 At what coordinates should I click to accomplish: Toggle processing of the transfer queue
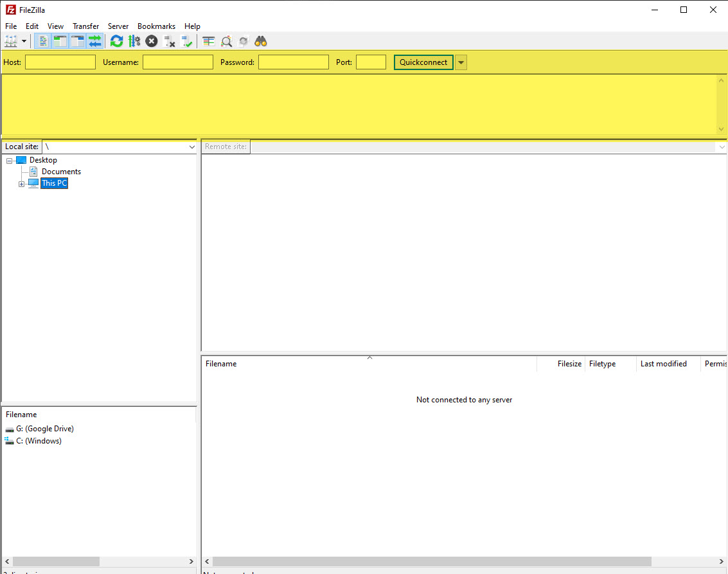pos(134,41)
